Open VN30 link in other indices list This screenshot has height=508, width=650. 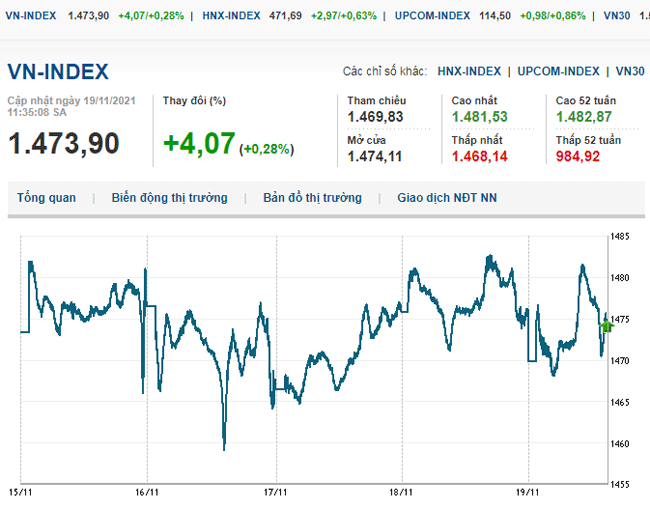(x=630, y=71)
